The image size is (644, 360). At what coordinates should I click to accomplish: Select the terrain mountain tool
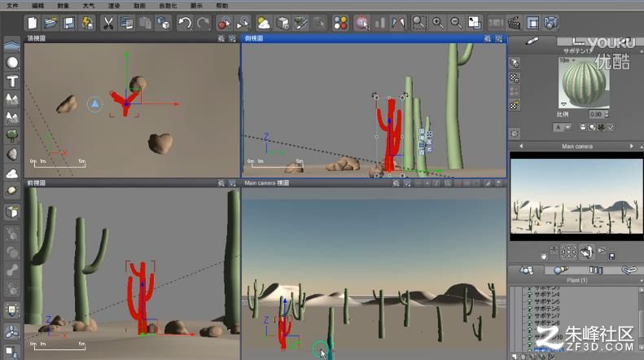tap(12, 99)
